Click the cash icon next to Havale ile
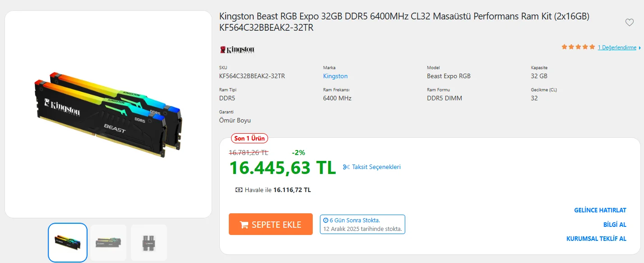 click(239, 190)
